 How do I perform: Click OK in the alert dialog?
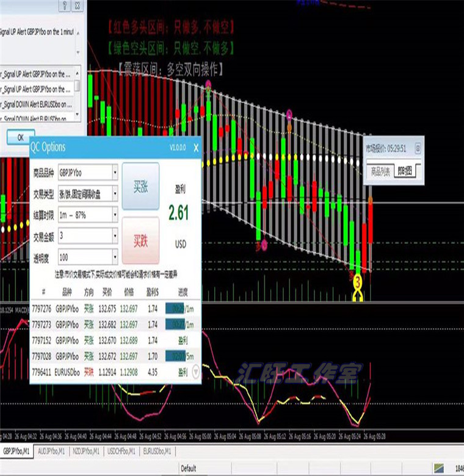(x=20, y=137)
